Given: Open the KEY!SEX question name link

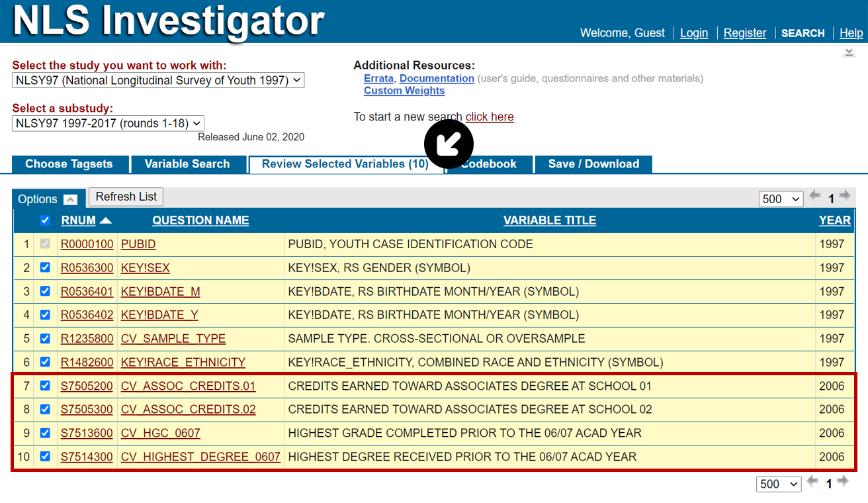Looking at the screenshot, I should point(146,268).
